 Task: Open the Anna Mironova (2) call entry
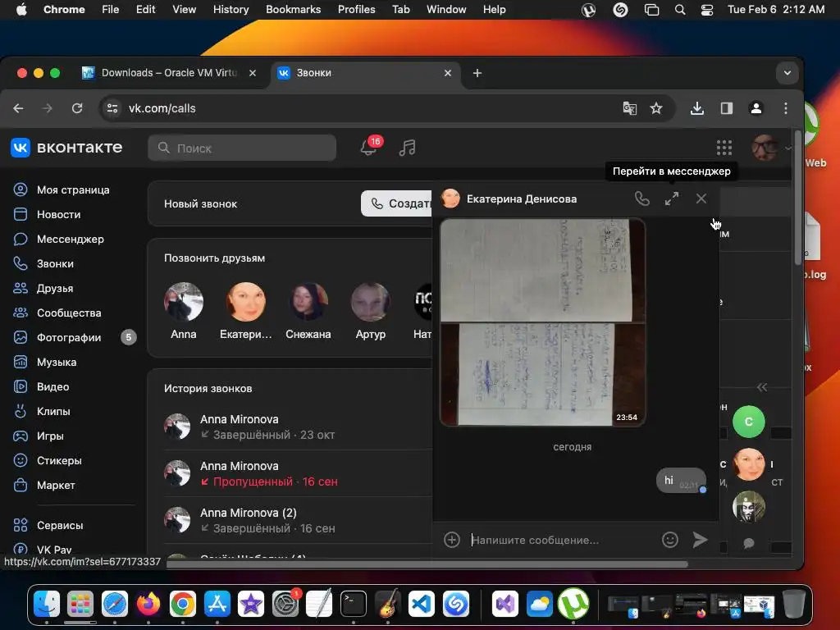coord(298,520)
